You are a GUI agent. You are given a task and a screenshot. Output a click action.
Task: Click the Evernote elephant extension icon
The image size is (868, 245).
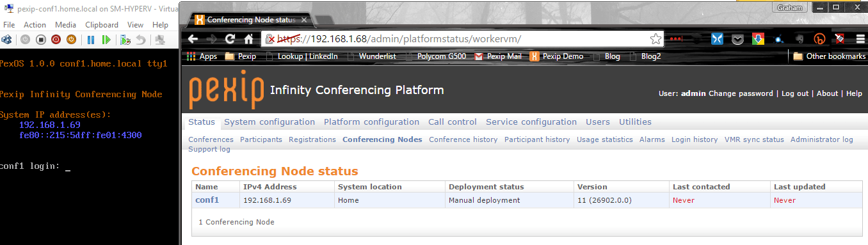pos(799,39)
